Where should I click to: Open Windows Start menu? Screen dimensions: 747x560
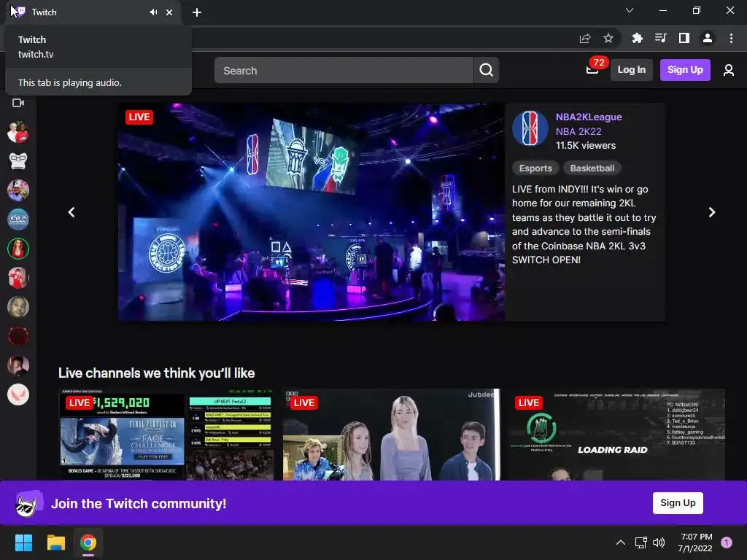coord(23,542)
